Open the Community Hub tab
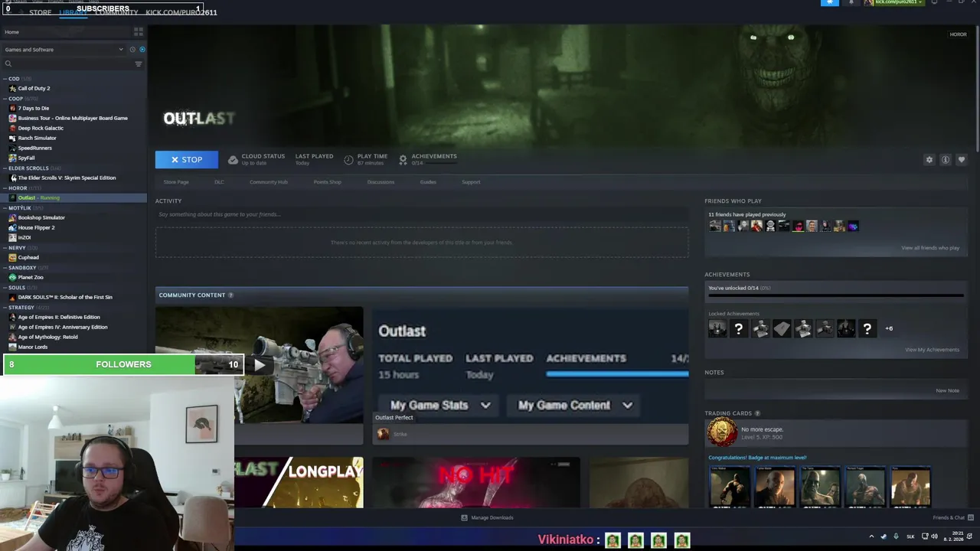The width and height of the screenshot is (980, 551). [x=269, y=182]
